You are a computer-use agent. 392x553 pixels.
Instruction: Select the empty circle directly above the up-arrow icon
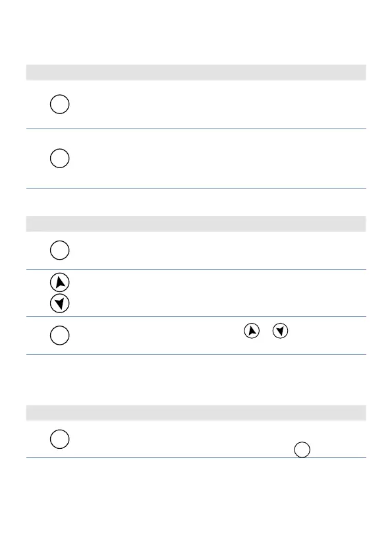coord(59,250)
